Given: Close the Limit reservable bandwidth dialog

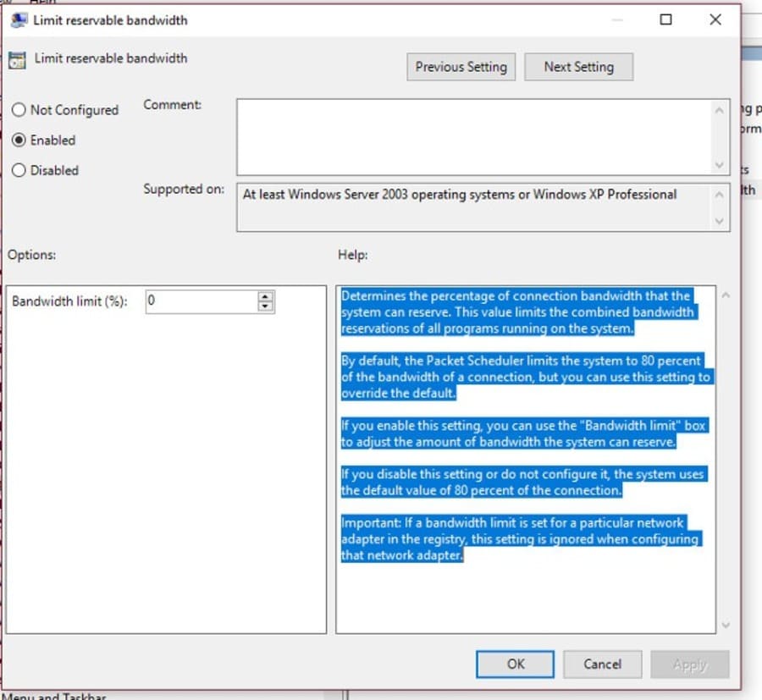Looking at the screenshot, I should 715,19.
